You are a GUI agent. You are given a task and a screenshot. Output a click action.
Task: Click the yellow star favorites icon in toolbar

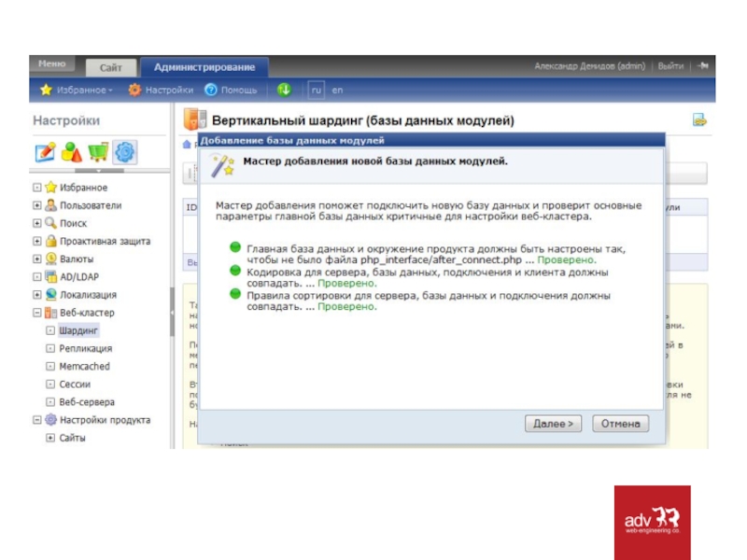point(46,90)
